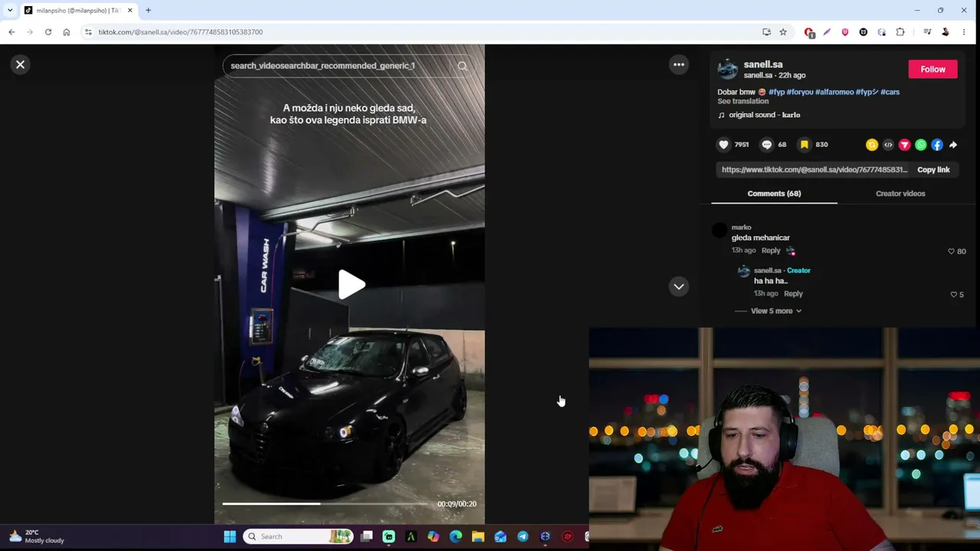Image resolution: width=980 pixels, height=551 pixels.
Task: Open original sound - karlo
Action: tap(764, 115)
